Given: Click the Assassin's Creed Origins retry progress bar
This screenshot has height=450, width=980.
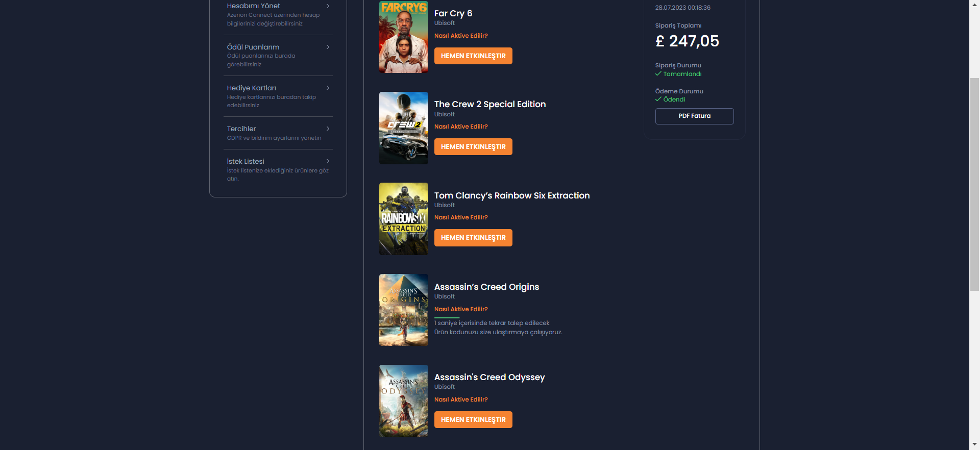Looking at the screenshot, I should pos(447,317).
